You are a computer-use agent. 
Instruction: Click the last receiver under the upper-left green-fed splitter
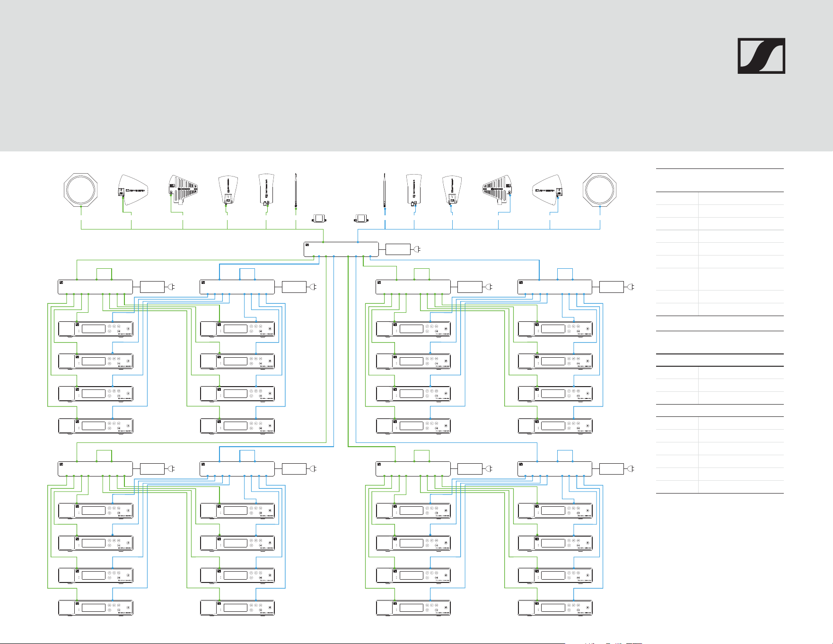coord(96,426)
